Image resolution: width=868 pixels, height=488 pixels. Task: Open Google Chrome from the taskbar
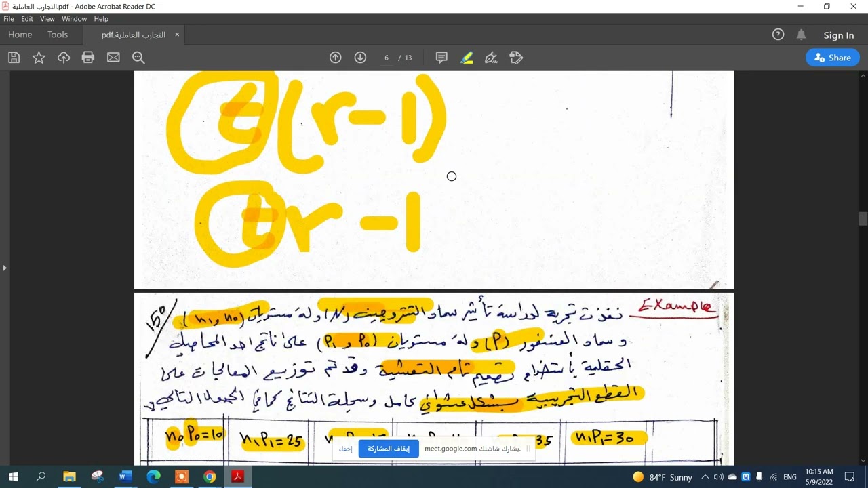(210, 477)
